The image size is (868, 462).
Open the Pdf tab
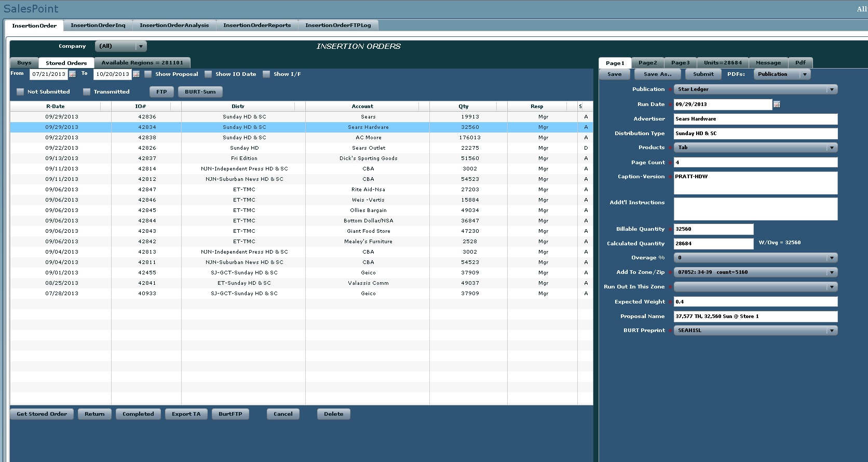click(x=801, y=63)
